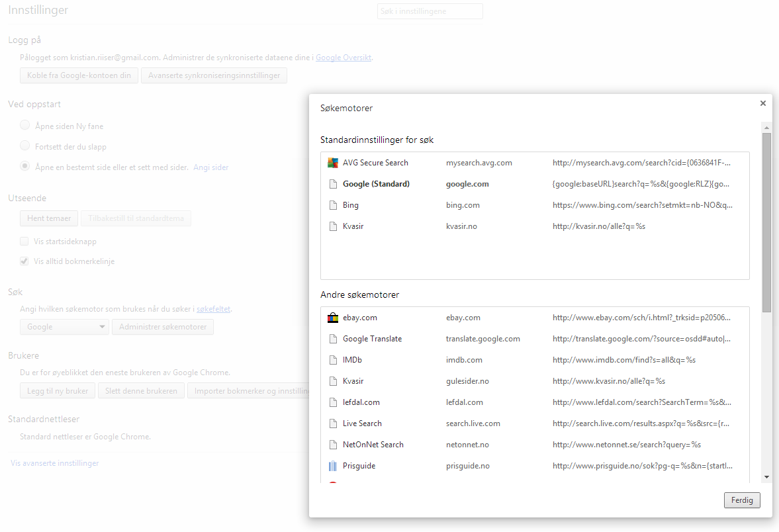
Task: Click the page icon beside Google Translate
Action: coord(333,339)
